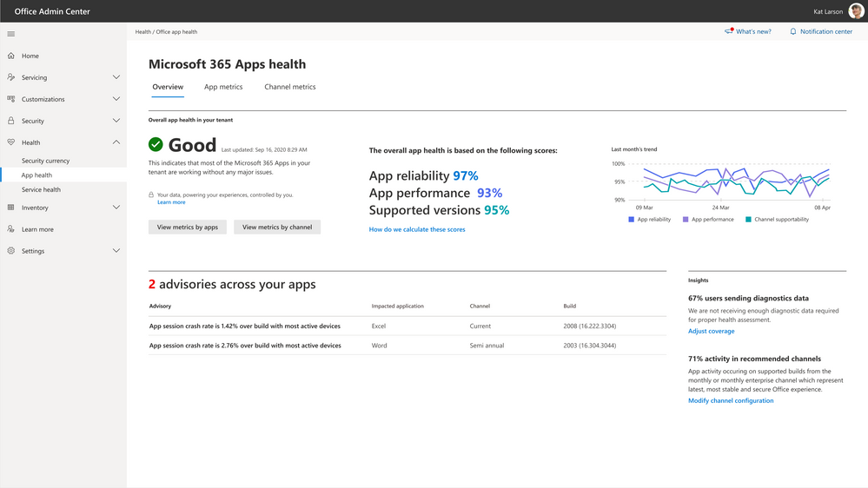
Task: Click the Servicing icon in sidebar
Action: tap(11, 77)
